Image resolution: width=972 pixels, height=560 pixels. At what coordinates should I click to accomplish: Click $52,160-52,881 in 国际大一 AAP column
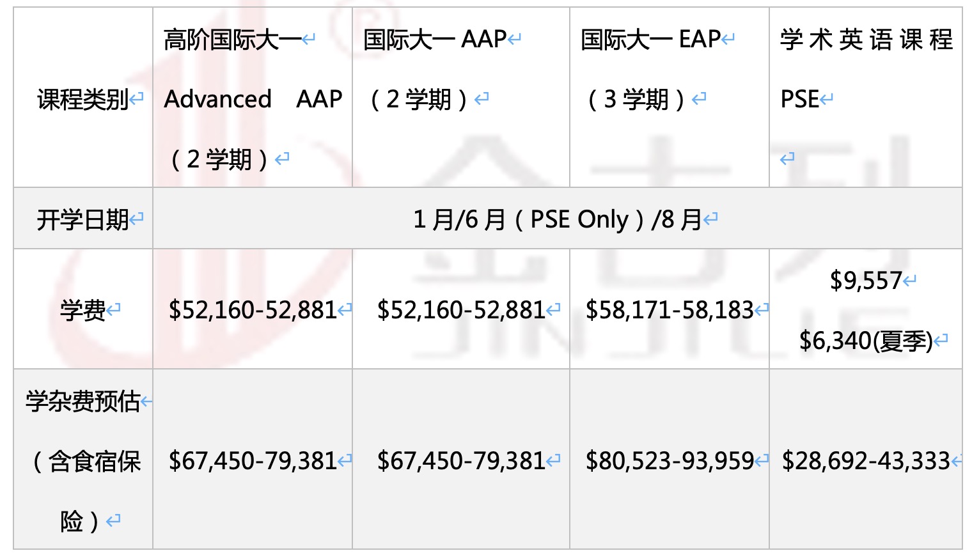tap(461, 310)
